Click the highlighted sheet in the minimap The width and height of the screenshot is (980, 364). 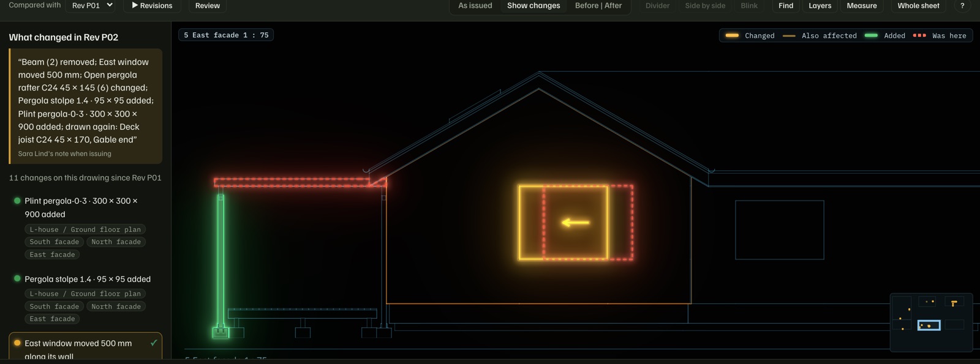(x=929, y=325)
